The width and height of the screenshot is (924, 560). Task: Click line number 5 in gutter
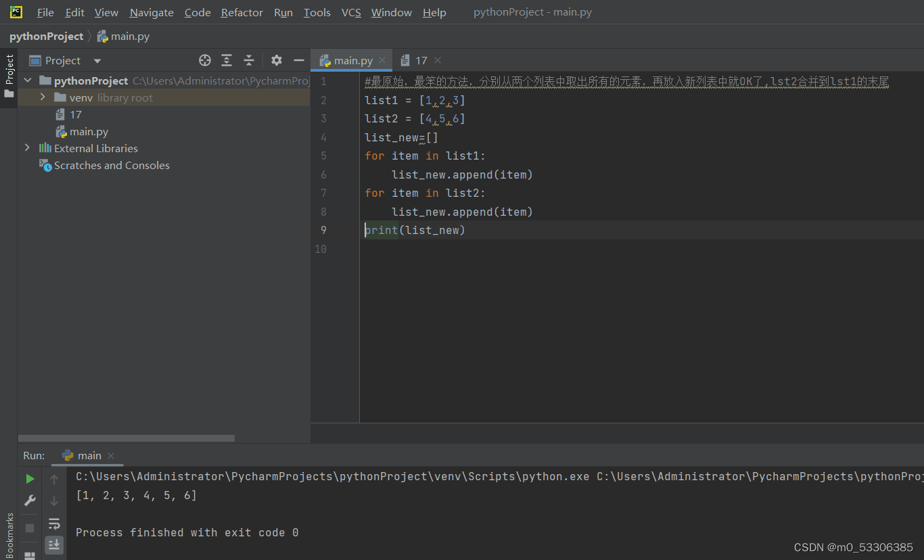point(323,156)
